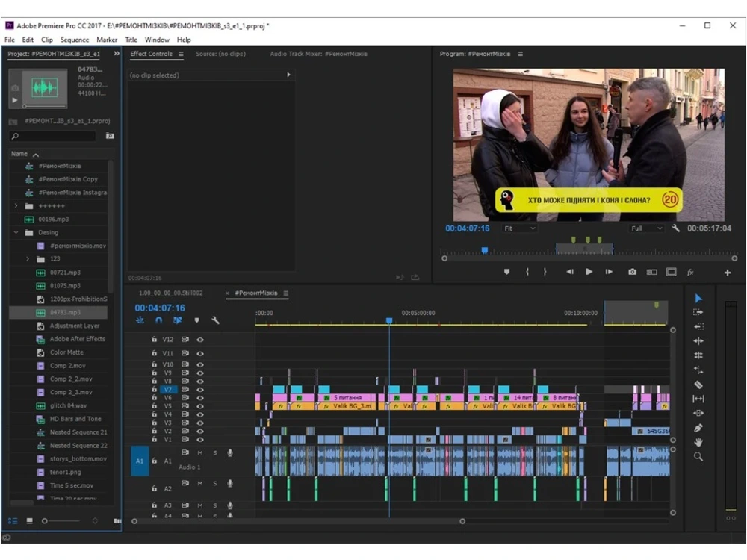Switch to Audio Track Mixer tab

click(318, 54)
